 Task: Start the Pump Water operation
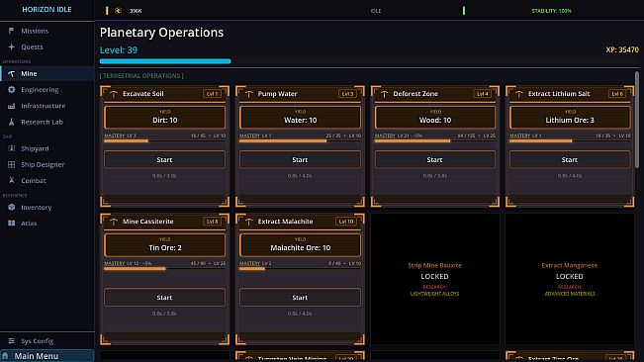tap(300, 159)
